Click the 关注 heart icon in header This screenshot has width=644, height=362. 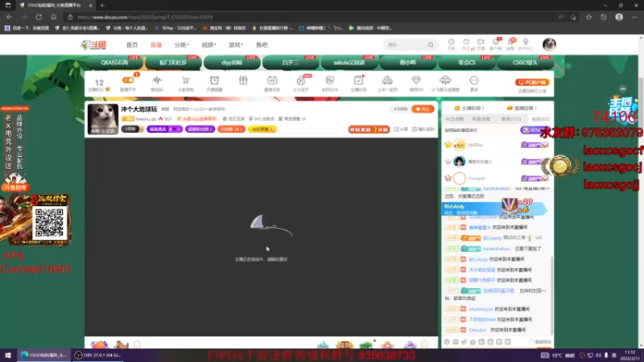coord(466,43)
